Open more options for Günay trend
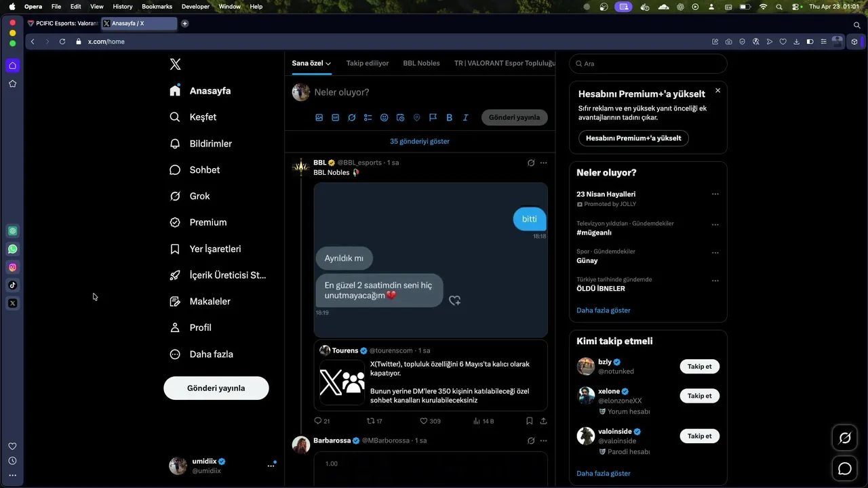Screen dimensions: 868x488 715,253
